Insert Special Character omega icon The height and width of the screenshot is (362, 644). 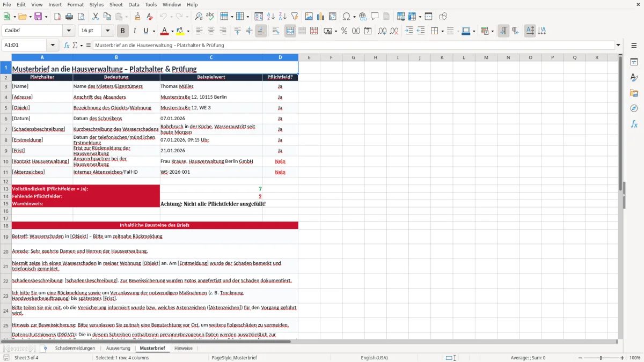[346, 17]
